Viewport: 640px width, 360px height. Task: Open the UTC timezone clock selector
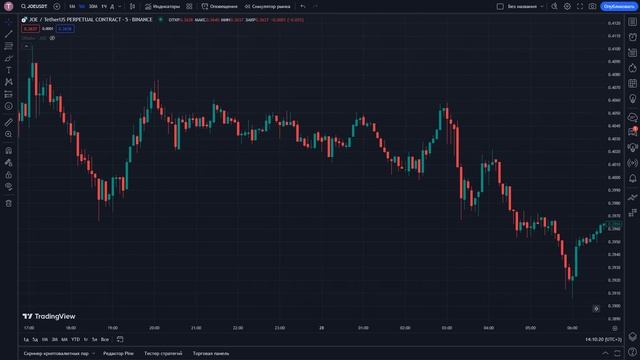tap(603, 340)
